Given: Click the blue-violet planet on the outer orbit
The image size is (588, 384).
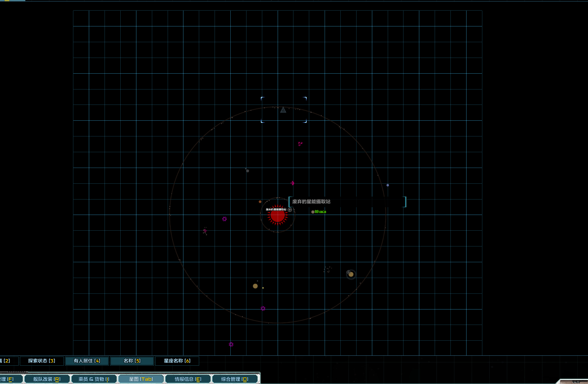Looking at the screenshot, I should tap(388, 185).
